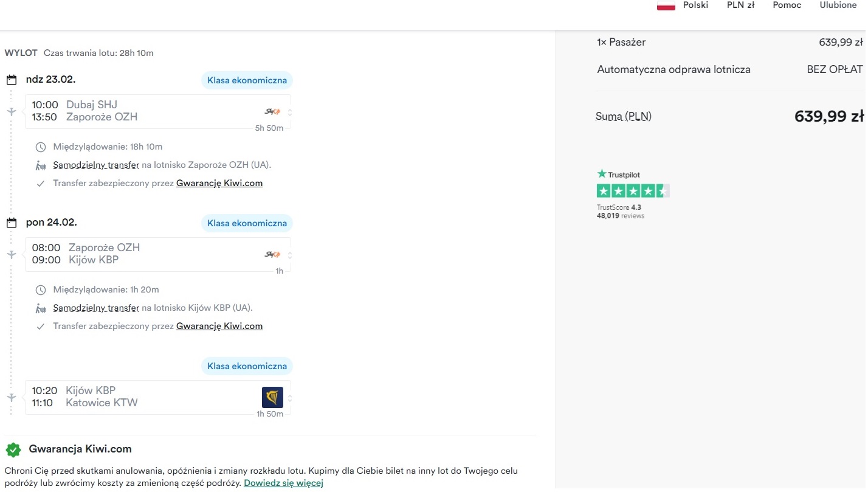The height and width of the screenshot is (492, 868).
Task: Click the 1× Pasażer row label
Action: coord(621,42)
